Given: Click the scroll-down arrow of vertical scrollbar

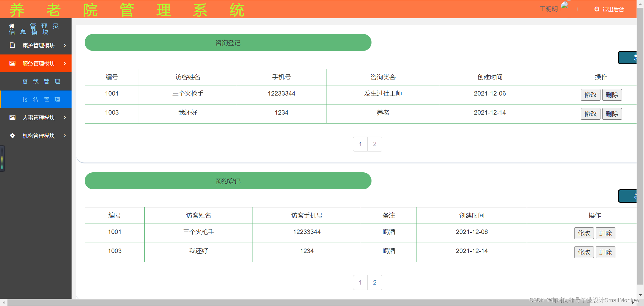Looking at the screenshot, I should [x=640, y=295].
